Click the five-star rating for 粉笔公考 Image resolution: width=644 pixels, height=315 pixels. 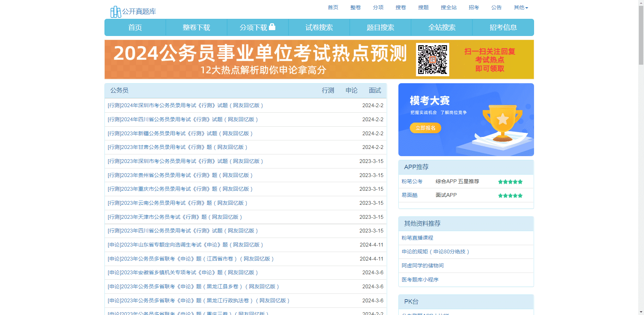point(510,182)
